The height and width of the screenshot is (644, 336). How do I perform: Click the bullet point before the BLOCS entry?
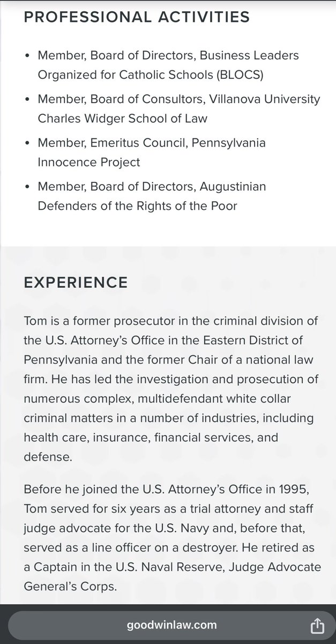pyautogui.click(x=27, y=56)
